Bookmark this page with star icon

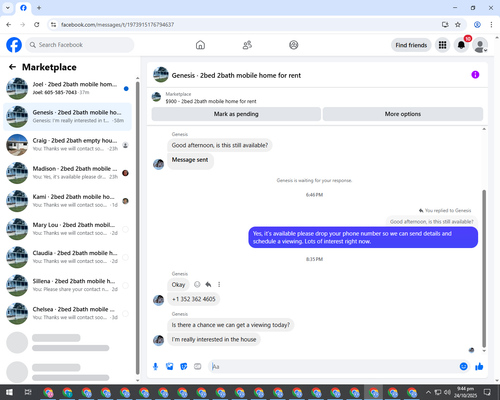pos(458,25)
